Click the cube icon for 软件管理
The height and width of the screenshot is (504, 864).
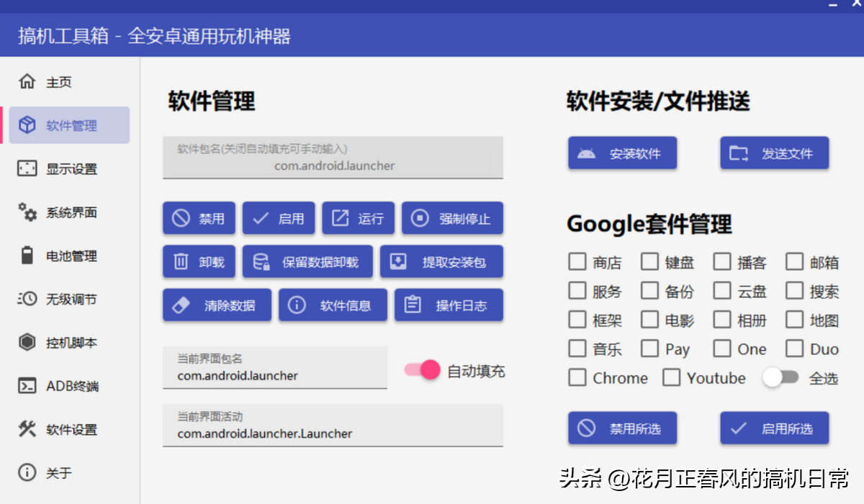[x=27, y=125]
